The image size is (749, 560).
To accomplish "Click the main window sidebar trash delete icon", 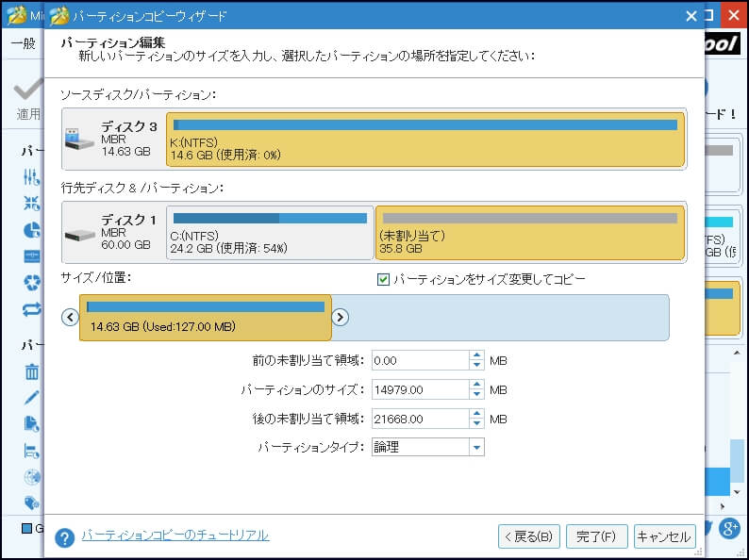I will click(x=31, y=371).
